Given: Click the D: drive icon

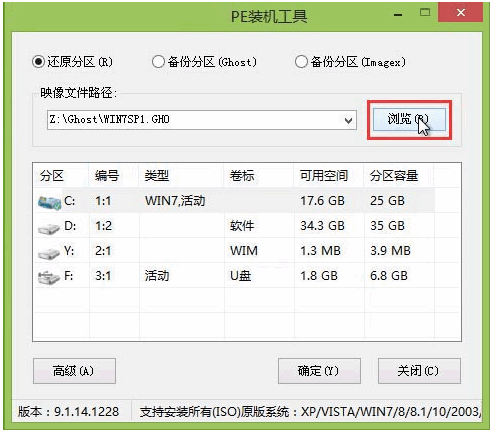Looking at the screenshot, I should [49, 228].
